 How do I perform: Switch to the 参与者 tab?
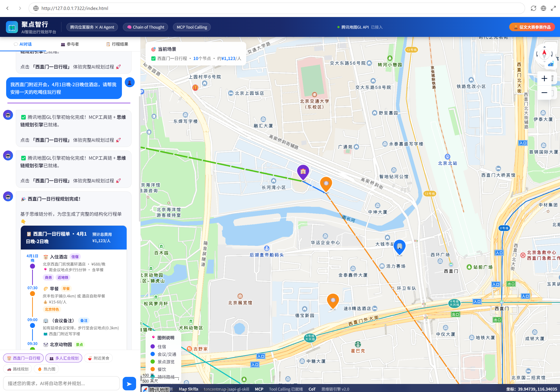70,44
